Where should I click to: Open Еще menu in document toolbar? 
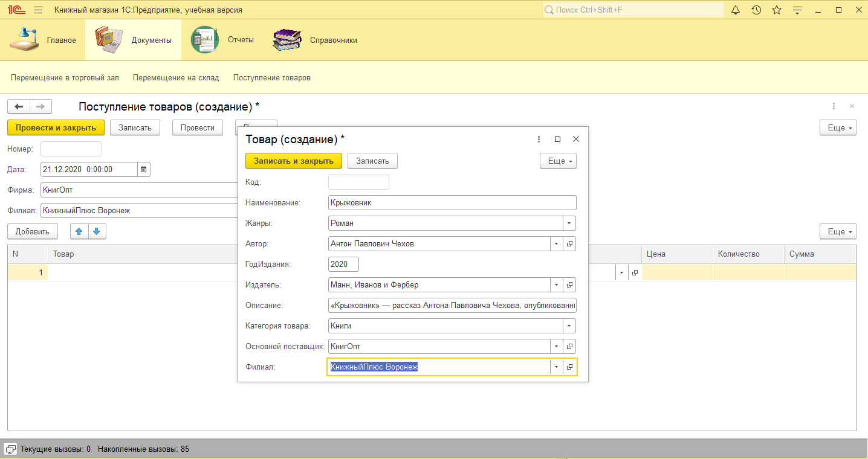[x=838, y=127]
